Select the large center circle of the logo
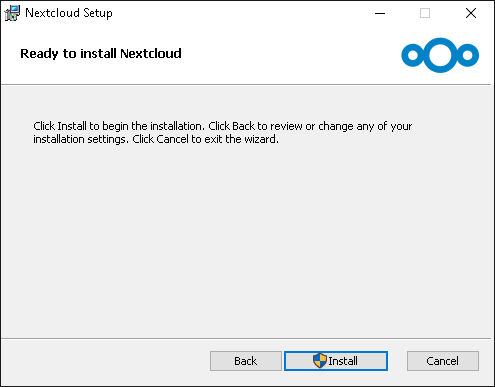This screenshot has height=387, width=495. pyautogui.click(x=440, y=55)
